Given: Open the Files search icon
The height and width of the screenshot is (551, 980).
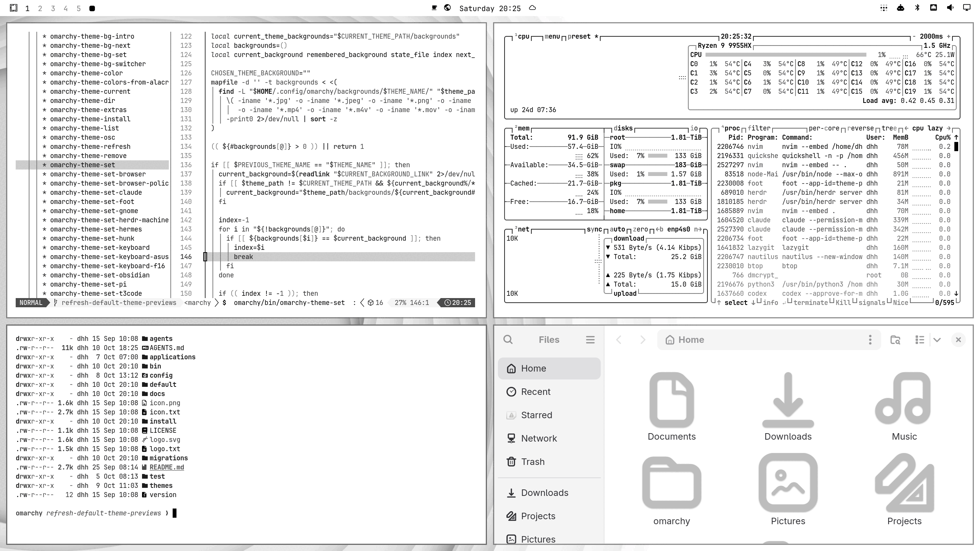Looking at the screenshot, I should pos(508,339).
